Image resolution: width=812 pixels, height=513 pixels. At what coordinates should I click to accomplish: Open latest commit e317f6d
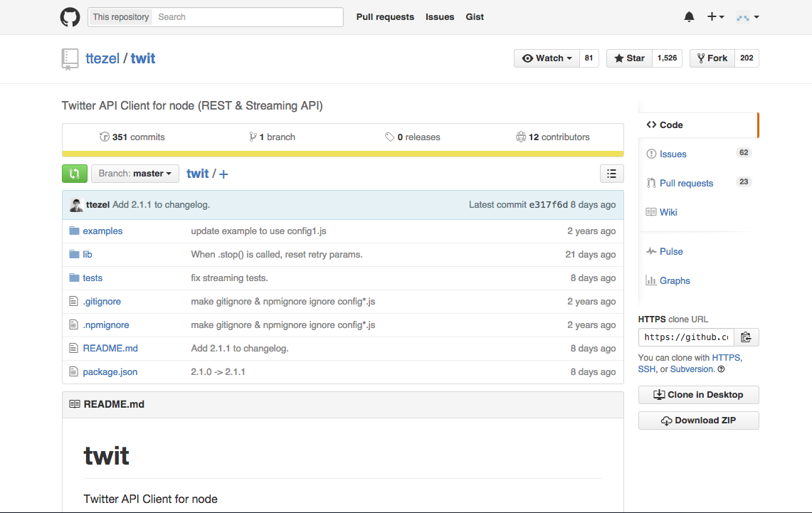[x=548, y=205]
